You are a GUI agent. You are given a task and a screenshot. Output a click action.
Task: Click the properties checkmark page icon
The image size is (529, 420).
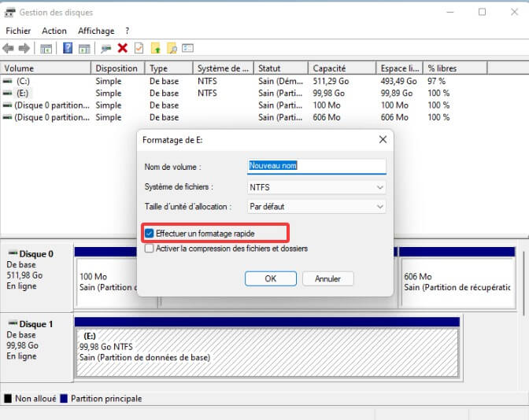tap(139, 48)
